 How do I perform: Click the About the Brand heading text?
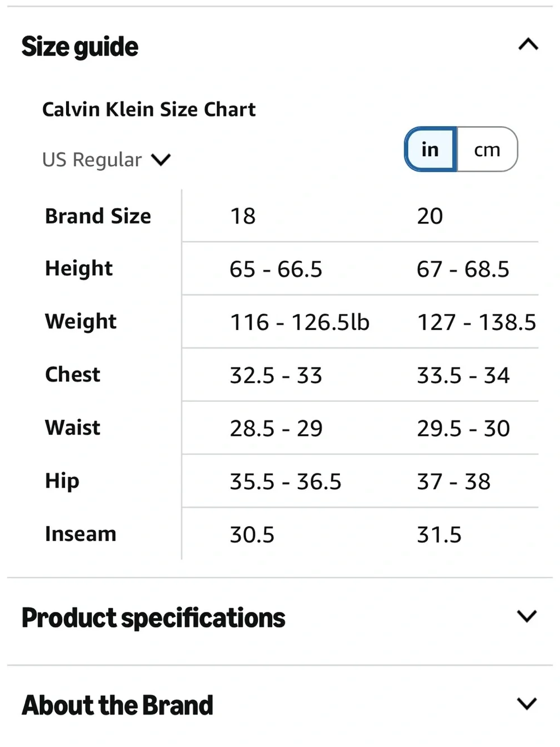tap(118, 705)
